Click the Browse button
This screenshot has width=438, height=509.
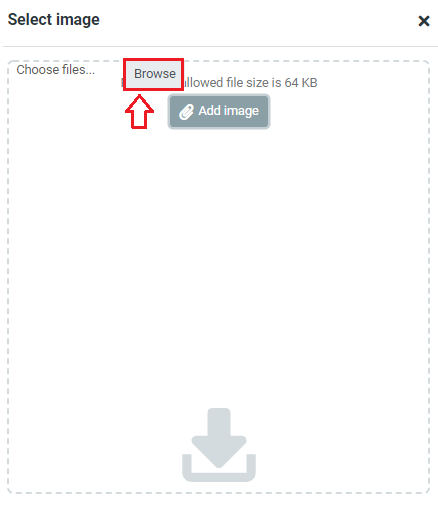pyautogui.click(x=154, y=74)
